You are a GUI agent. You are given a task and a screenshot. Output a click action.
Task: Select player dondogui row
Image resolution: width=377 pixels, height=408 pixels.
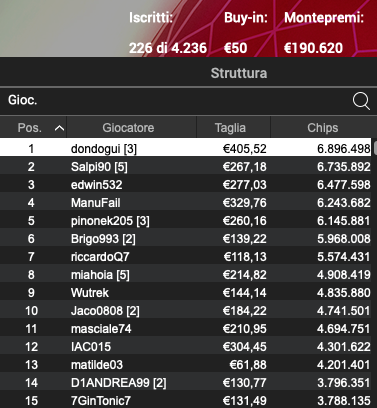tap(185, 148)
